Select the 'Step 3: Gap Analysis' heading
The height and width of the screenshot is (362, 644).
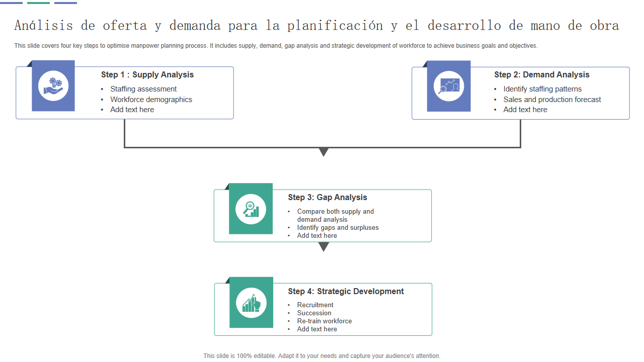tap(328, 197)
